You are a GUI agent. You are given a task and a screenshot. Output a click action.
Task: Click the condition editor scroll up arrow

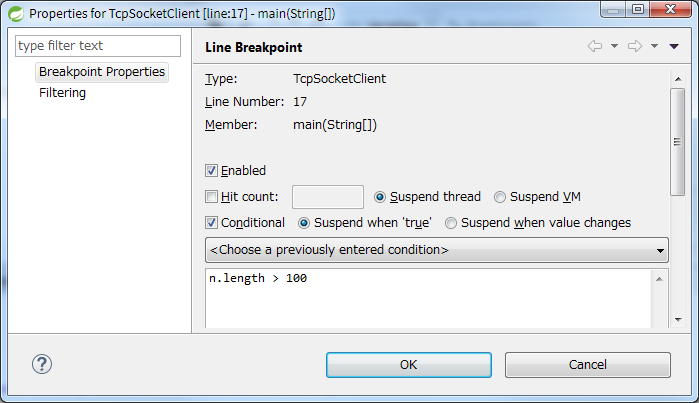[x=659, y=279]
